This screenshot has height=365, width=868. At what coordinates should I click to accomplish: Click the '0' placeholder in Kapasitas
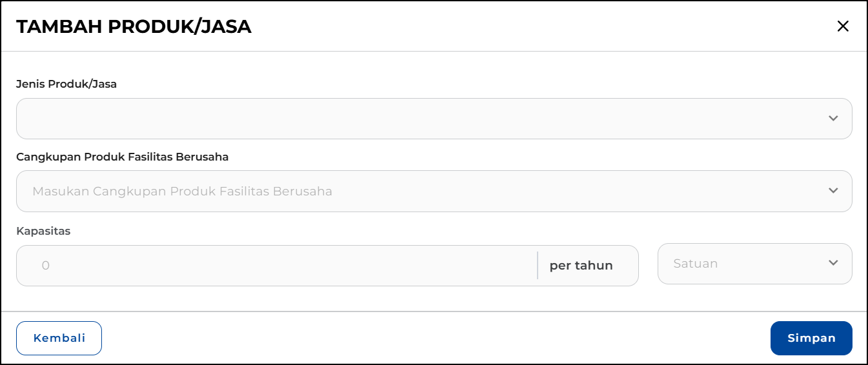45,266
